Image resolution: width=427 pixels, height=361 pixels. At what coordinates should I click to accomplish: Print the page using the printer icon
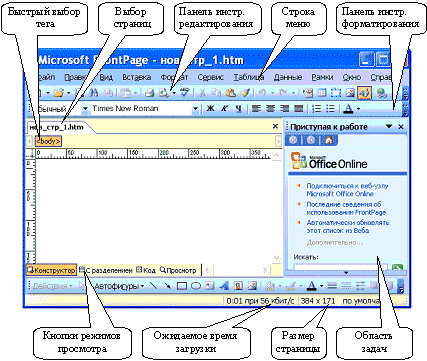coord(150,93)
